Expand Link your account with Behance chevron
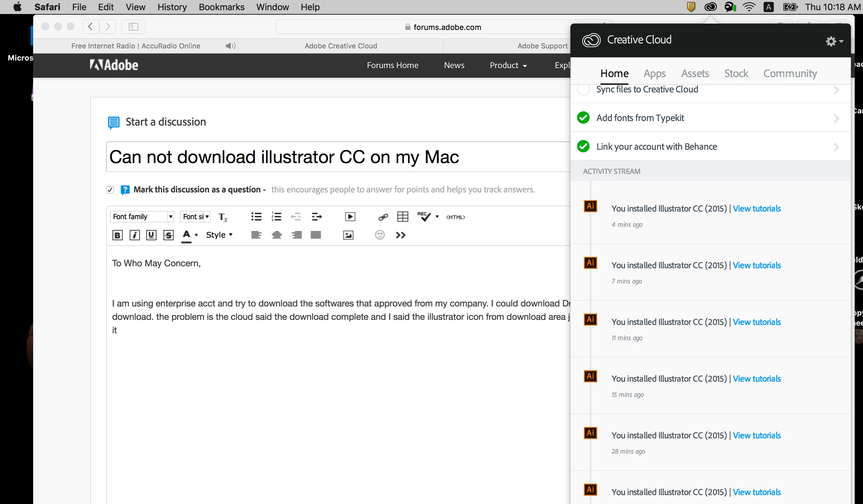Screen dimensions: 863x504 click(x=836, y=147)
